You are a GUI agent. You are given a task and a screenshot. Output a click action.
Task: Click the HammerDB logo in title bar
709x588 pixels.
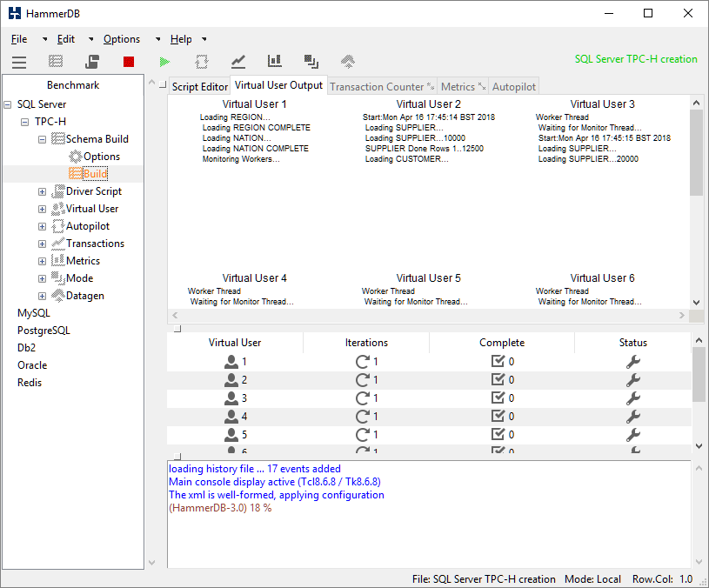pos(15,13)
